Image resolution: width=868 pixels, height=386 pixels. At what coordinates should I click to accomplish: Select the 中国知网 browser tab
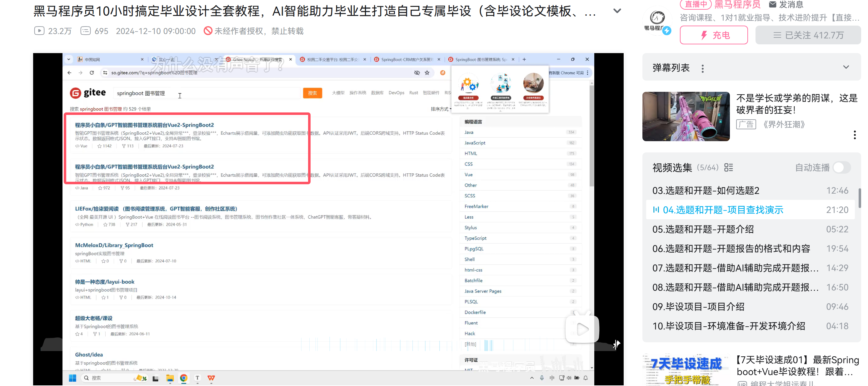coord(111,59)
